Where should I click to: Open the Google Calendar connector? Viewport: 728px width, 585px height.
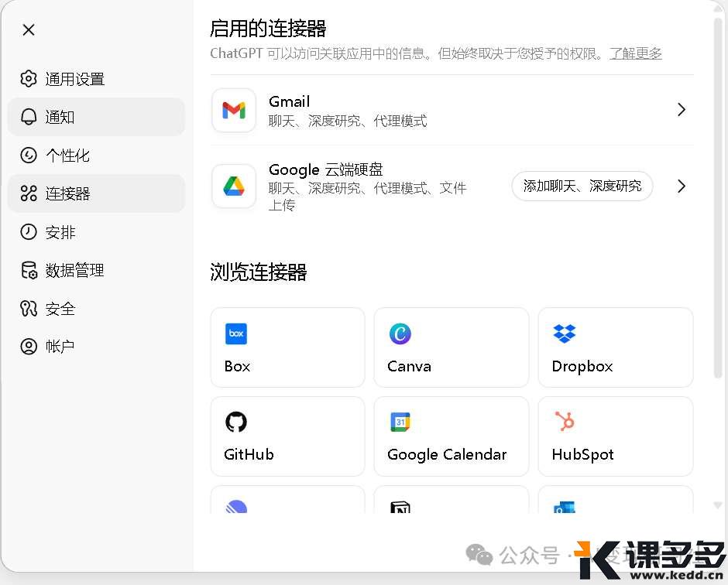451,436
